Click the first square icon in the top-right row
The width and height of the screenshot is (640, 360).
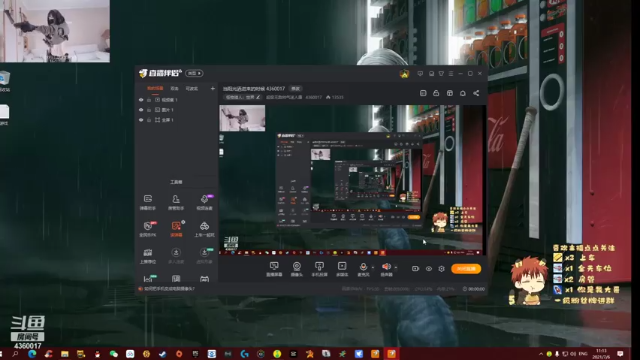click(x=423, y=93)
